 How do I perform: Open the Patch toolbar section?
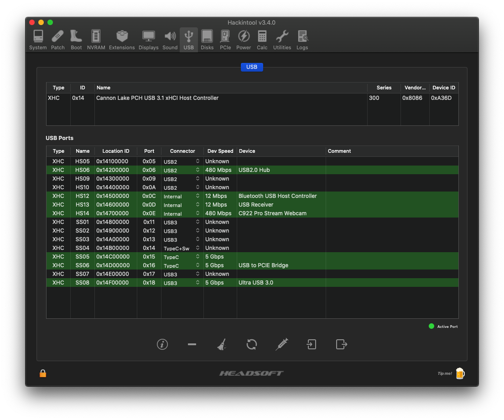pyautogui.click(x=58, y=40)
